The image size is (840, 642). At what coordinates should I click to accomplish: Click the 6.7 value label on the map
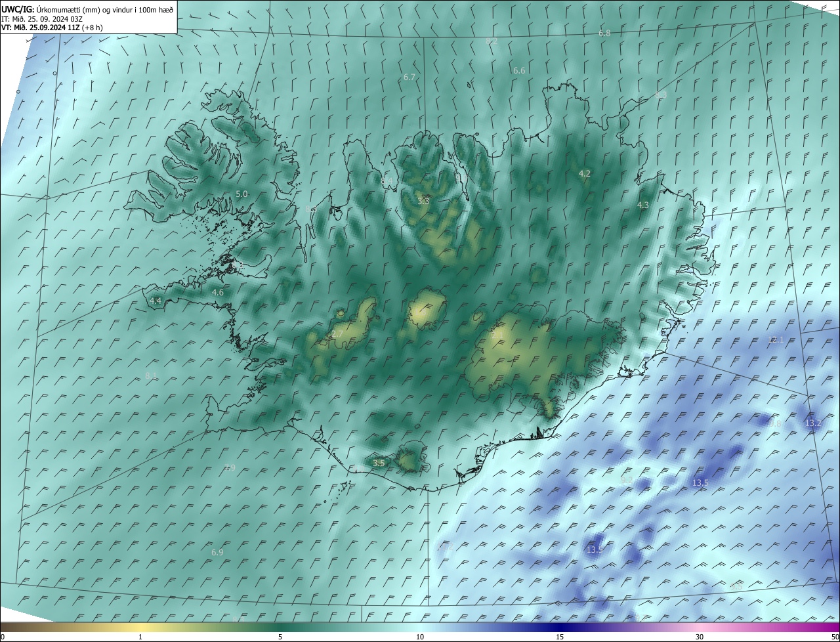click(409, 77)
